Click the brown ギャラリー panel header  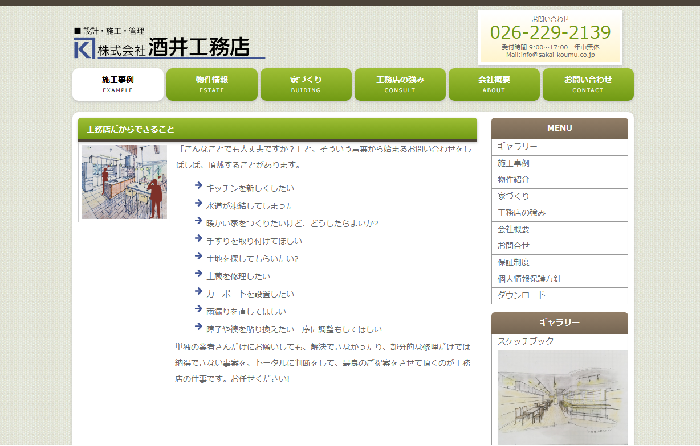[559, 323]
